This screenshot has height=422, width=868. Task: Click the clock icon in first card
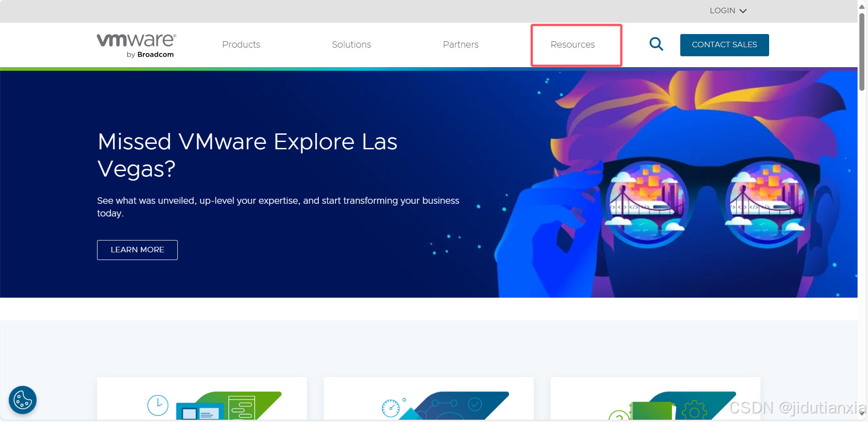coord(158,405)
